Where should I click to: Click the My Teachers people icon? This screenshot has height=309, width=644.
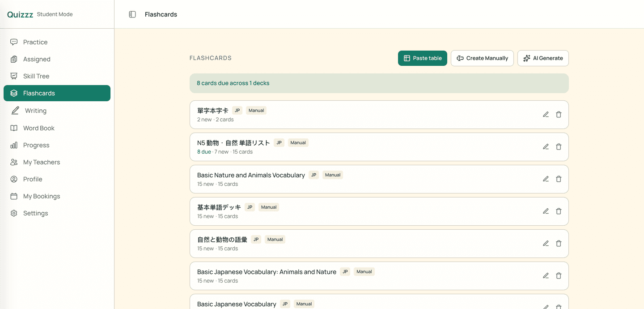(x=14, y=162)
